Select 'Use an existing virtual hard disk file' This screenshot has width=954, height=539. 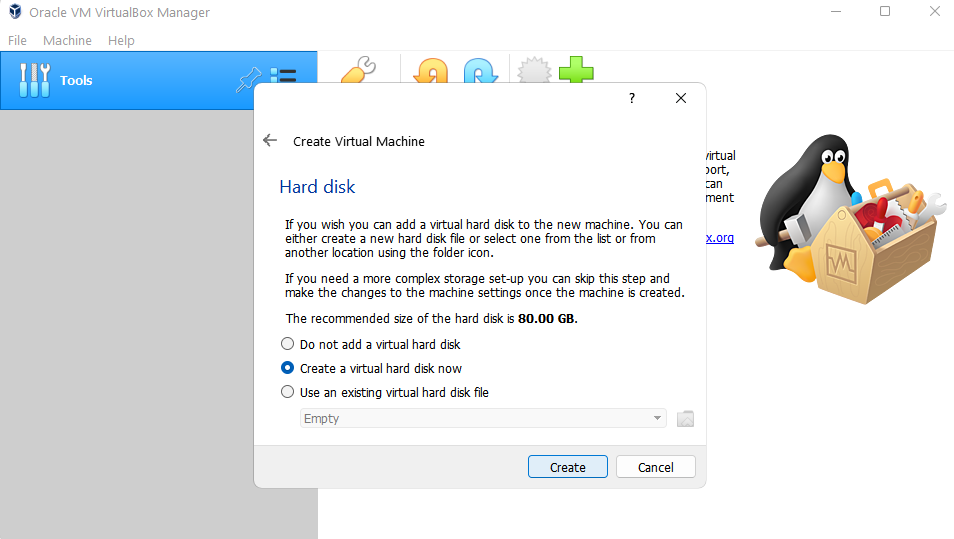[385, 392]
